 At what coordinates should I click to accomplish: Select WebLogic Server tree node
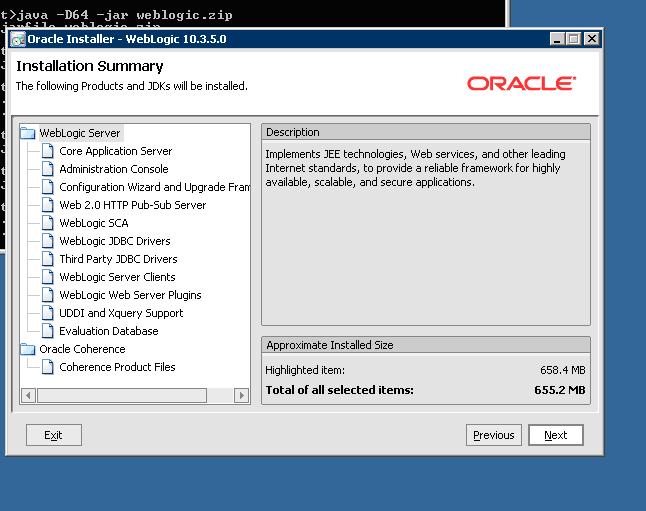pyautogui.click(x=80, y=133)
